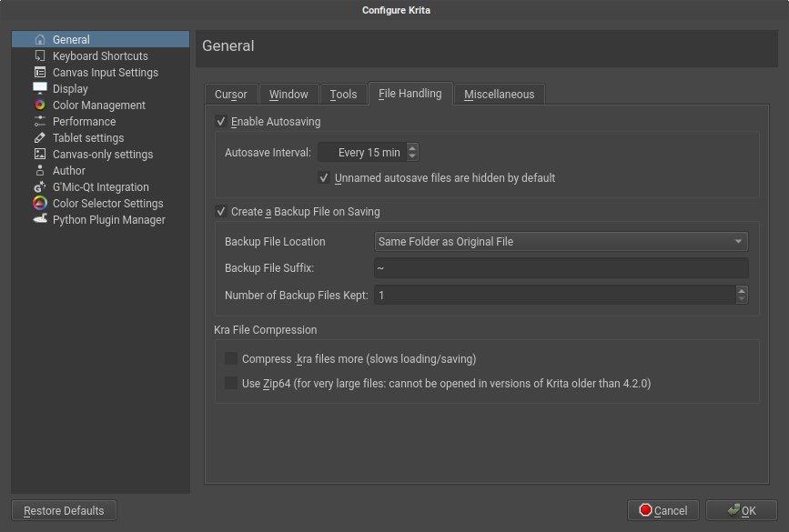
Task: Open the Keyboard Shortcuts page
Action: tap(100, 55)
